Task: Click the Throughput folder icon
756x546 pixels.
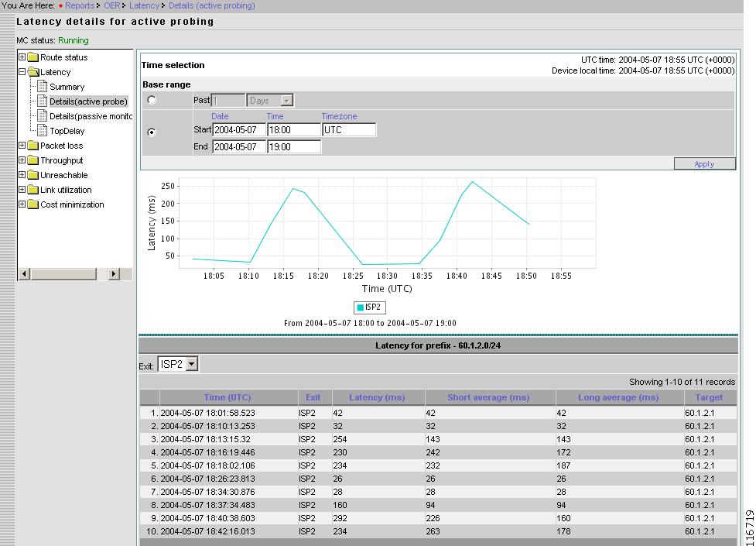Action: [32, 160]
